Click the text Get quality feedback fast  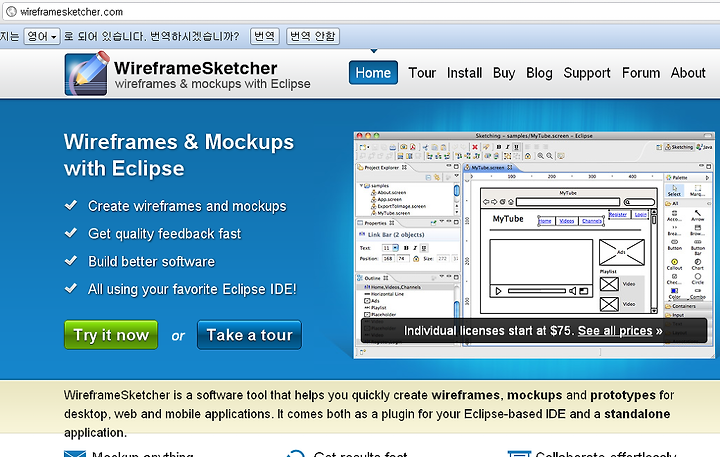tap(164, 234)
